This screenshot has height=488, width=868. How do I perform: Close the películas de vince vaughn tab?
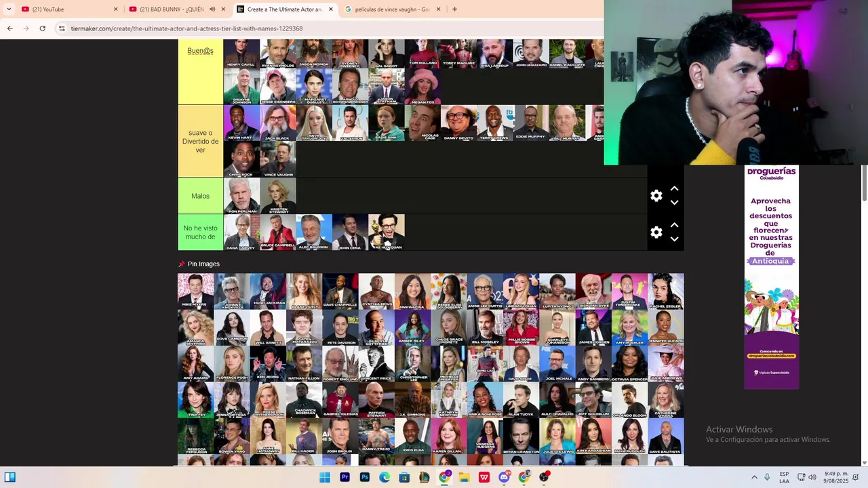[439, 9]
